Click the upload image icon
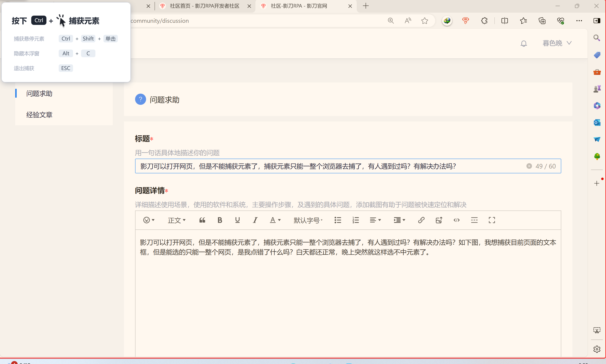Viewport: 606px width, 364px height. tap(439, 220)
